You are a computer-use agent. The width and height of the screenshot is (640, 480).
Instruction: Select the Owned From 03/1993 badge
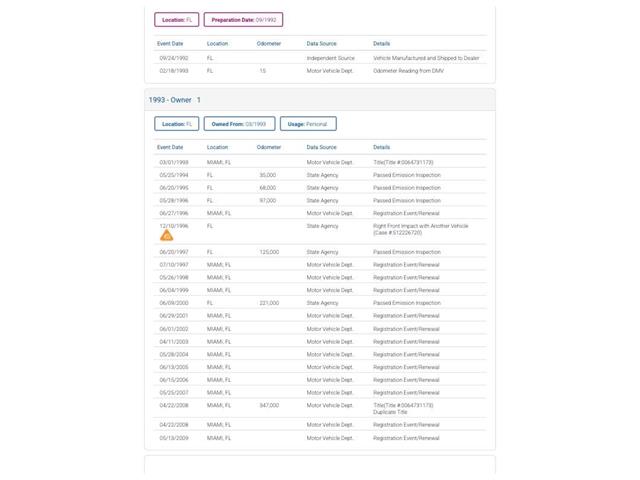[x=239, y=124]
